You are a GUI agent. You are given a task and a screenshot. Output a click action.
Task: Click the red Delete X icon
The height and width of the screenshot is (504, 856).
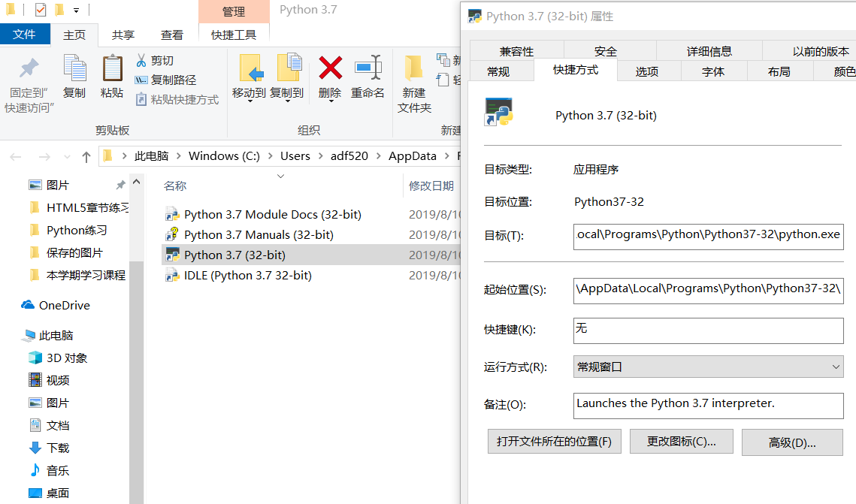click(330, 68)
